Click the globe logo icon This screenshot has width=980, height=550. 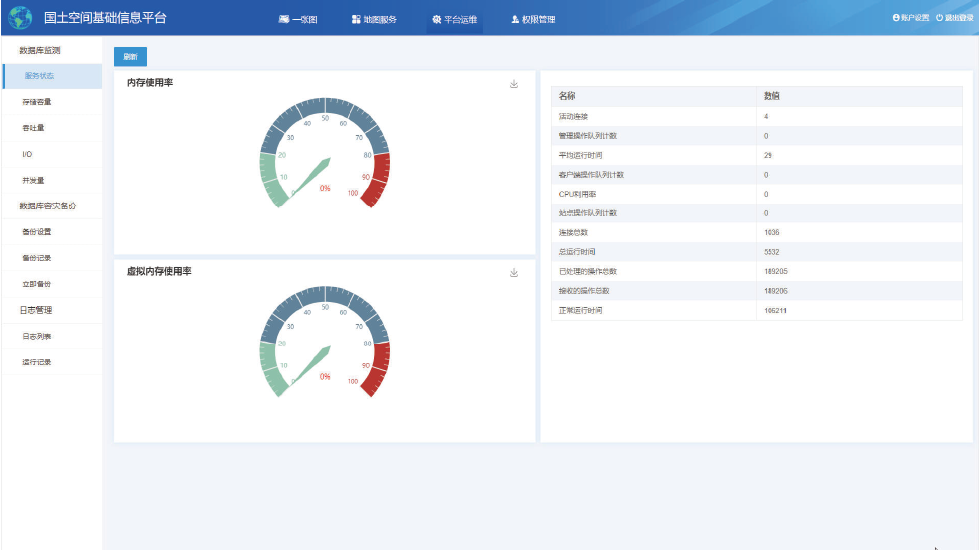coord(20,18)
